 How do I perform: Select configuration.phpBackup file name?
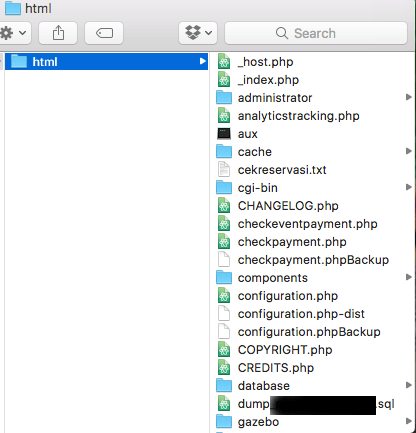(x=309, y=332)
